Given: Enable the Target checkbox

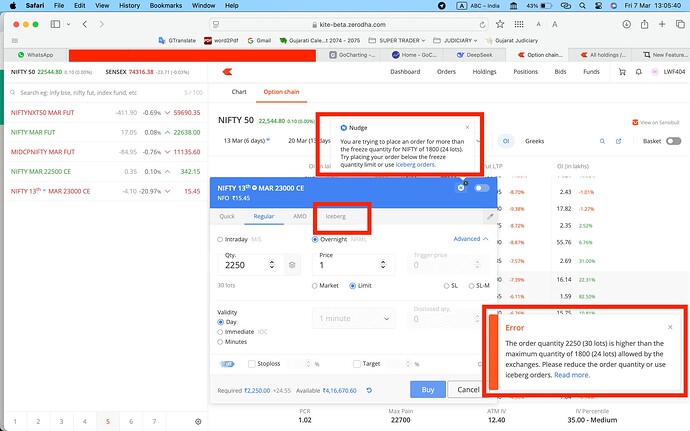Looking at the screenshot, I should [x=357, y=364].
